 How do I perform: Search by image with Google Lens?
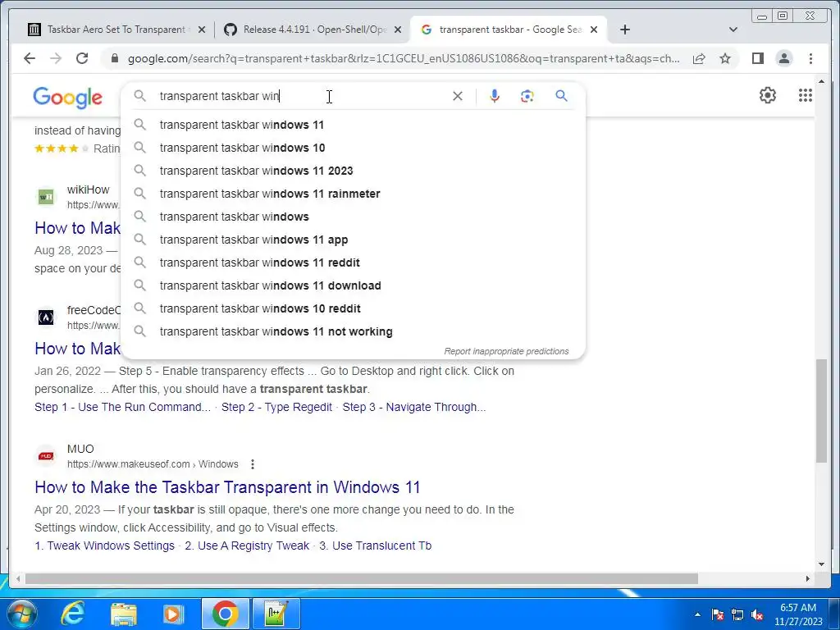[x=527, y=96]
